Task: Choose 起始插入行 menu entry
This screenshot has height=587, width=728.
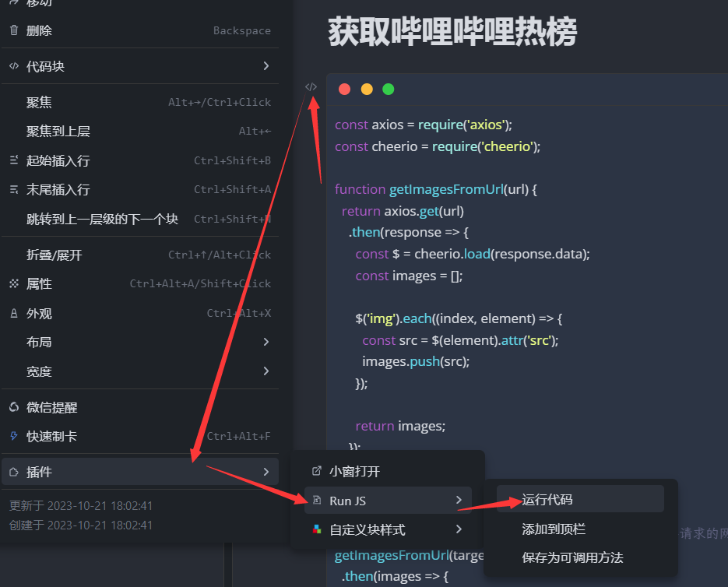Action: coord(140,160)
